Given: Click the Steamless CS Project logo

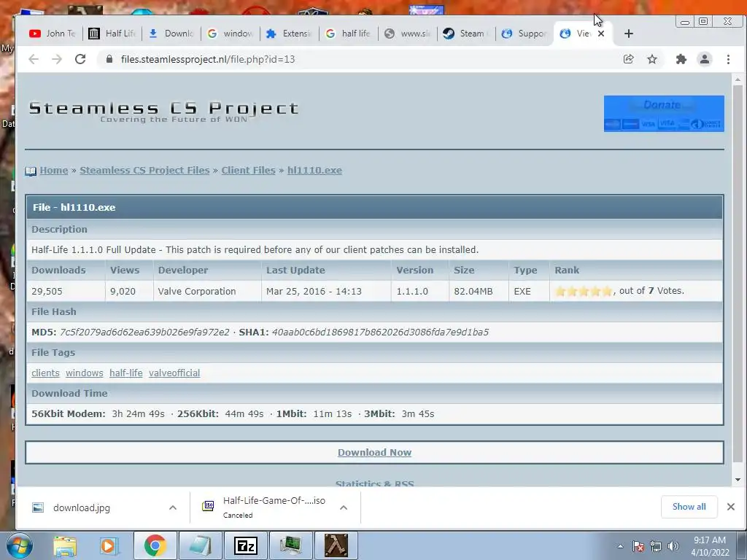Looking at the screenshot, I should 163,112.
